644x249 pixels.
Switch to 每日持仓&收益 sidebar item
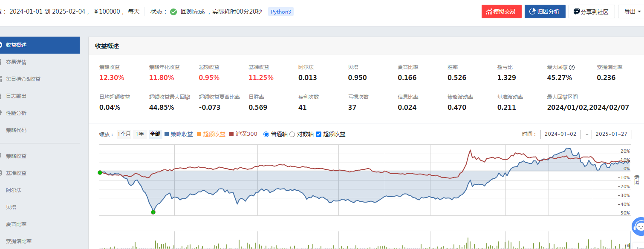23,79
